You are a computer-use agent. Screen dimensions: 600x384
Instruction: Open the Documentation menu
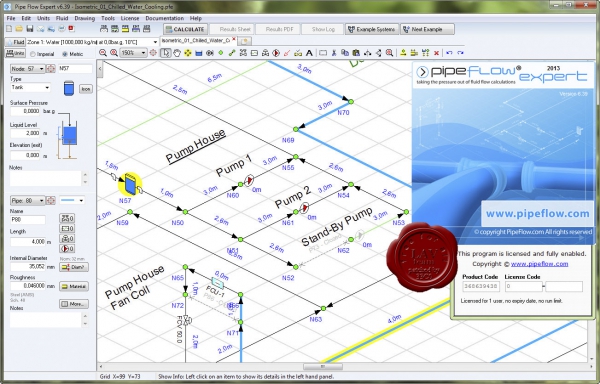point(165,18)
